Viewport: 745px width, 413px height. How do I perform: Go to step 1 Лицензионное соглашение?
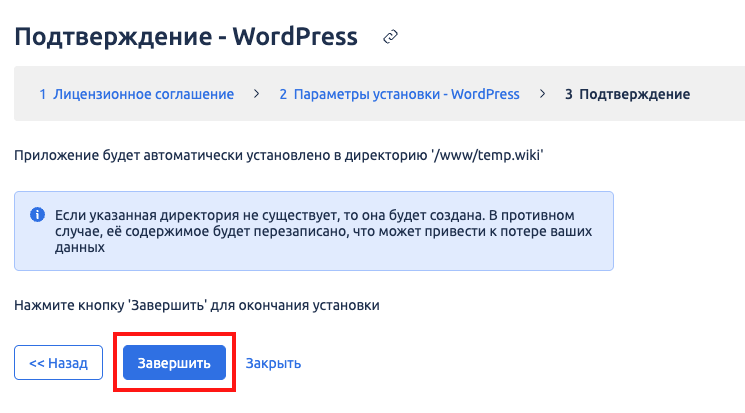[136, 94]
